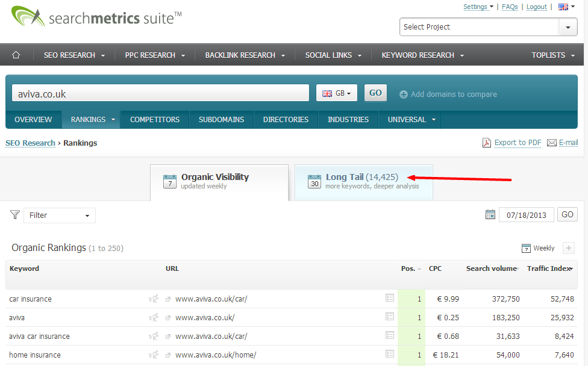Click the Organic Visibility calendar icon
The height and width of the screenshot is (366, 588).
(x=169, y=182)
